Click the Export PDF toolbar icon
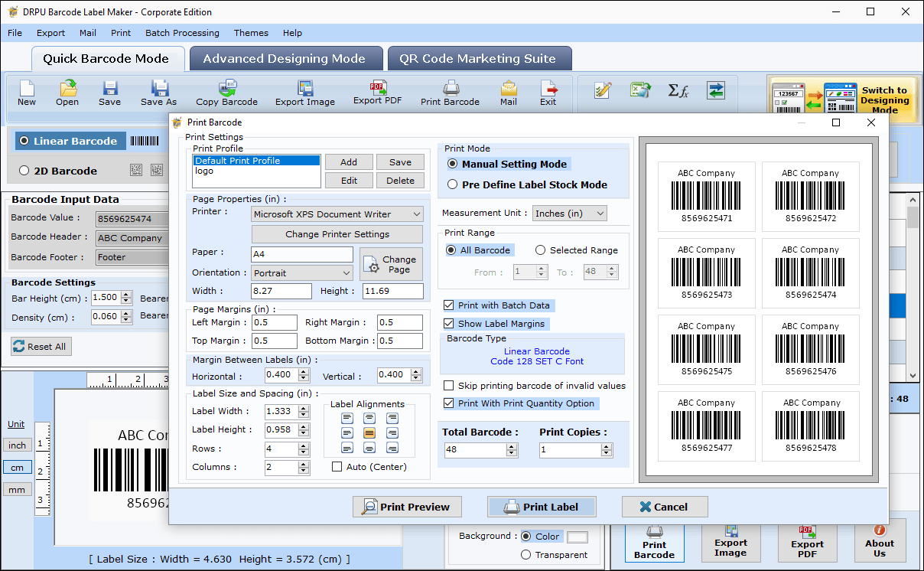Screen dimensions: 924x571 point(377,93)
